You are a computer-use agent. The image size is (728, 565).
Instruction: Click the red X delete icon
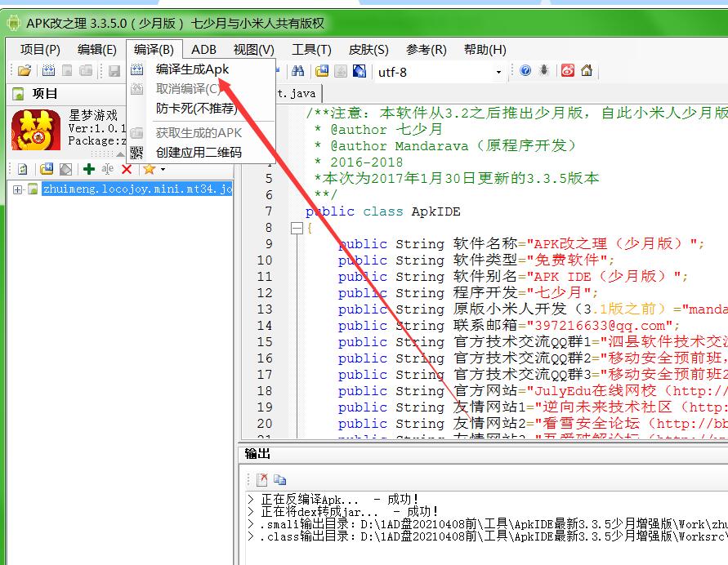click(x=127, y=169)
